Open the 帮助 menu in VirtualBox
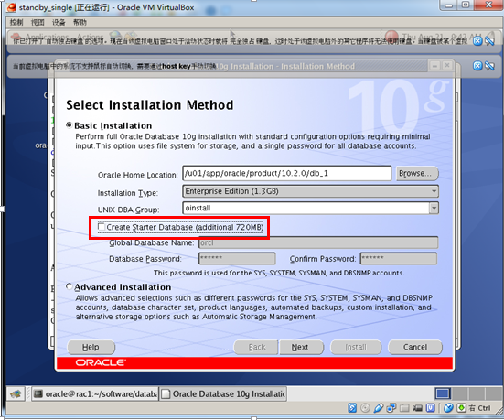 coord(80,22)
